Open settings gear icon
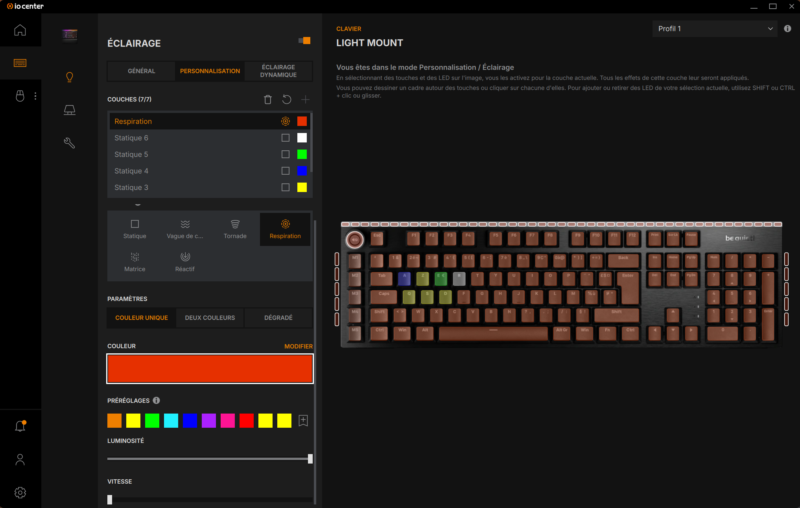The width and height of the screenshot is (800, 508). (x=20, y=493)
